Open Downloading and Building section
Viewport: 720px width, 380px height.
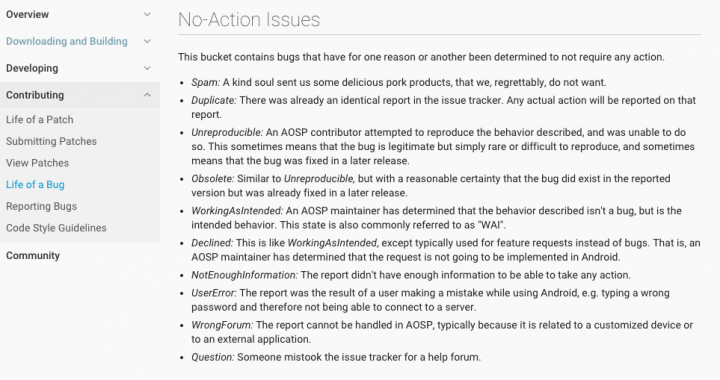67,41
